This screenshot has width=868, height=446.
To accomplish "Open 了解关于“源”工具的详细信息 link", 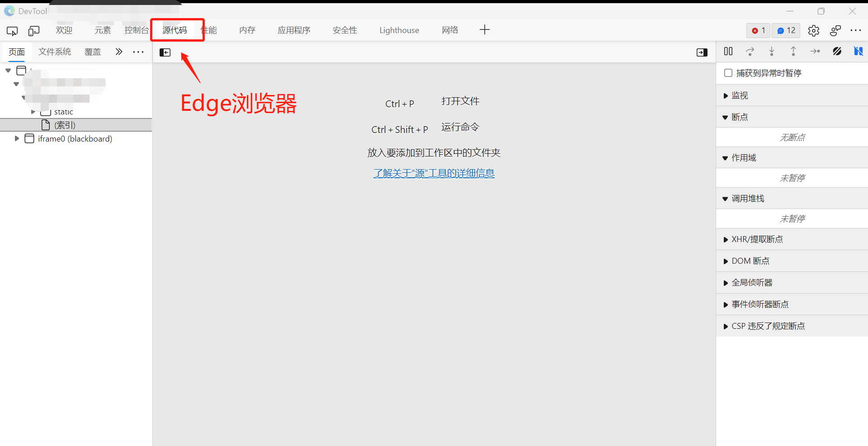I will tap(434, 173).
